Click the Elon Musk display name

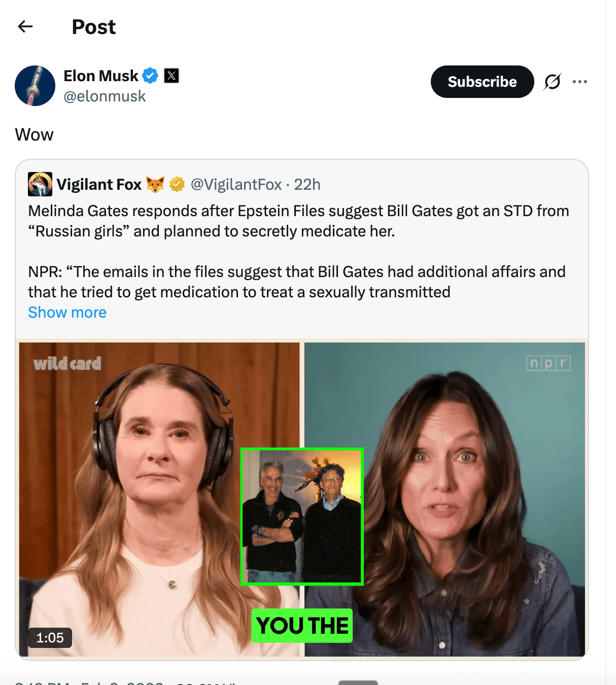click(101, 76)
